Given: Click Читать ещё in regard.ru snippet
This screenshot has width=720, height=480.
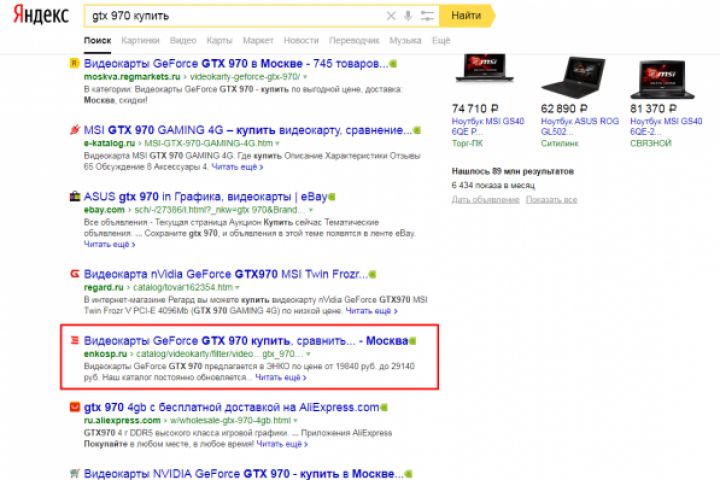Looking at the screenshot, I should (x=371, y=311).
